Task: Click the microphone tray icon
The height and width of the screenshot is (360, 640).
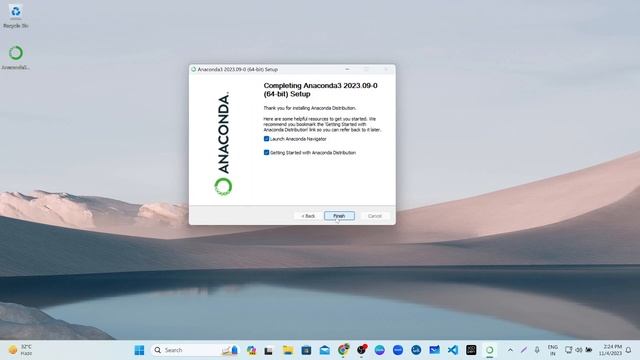Action: (x=537, y=350)
